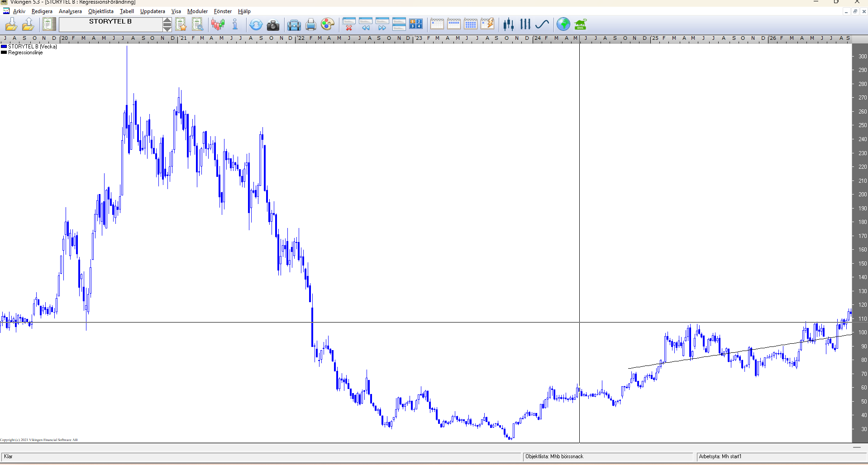This screenshot has width=868, height=465.
Task: Click the Vikingen document icon in menu bar
Action: click(6, 11)
